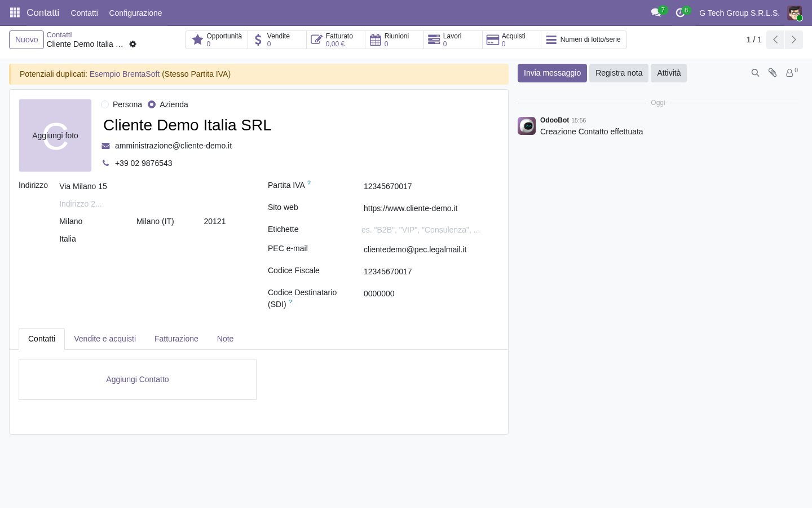This screenshot has width=812, height=508.
Task: Open the Opportunità star stat button
Action: pos(217,40)
